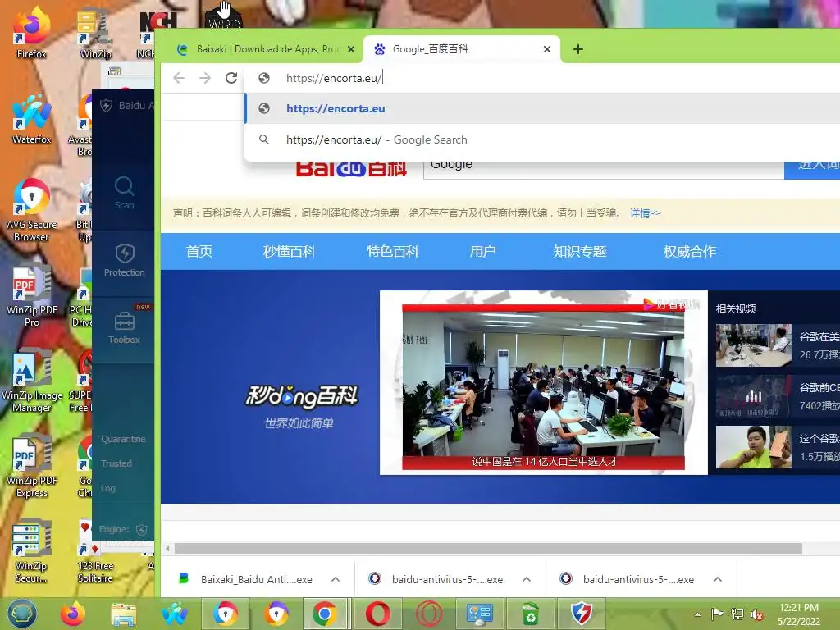Open the first related video thumbnail

tap(754, 345)
